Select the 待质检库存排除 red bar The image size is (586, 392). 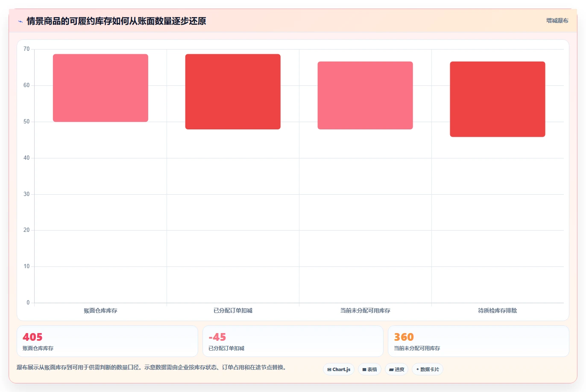498,99
